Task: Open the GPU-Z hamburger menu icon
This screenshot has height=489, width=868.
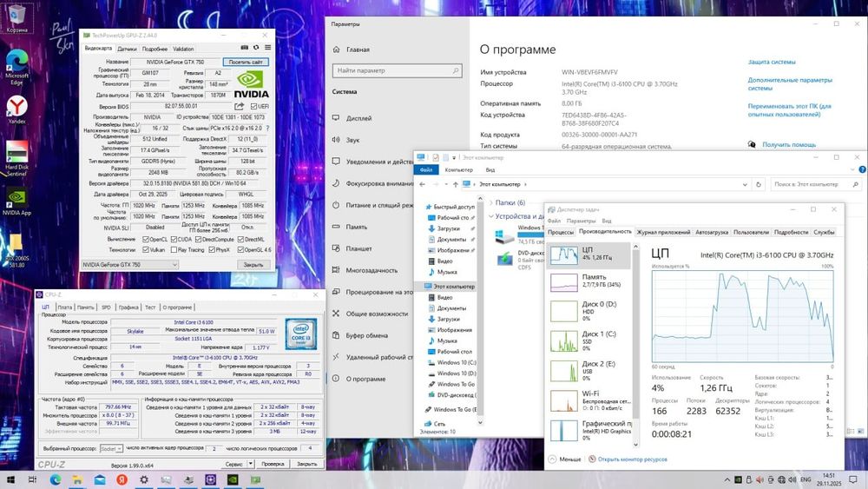Action: pyautogui.click(x=268, y=48)
